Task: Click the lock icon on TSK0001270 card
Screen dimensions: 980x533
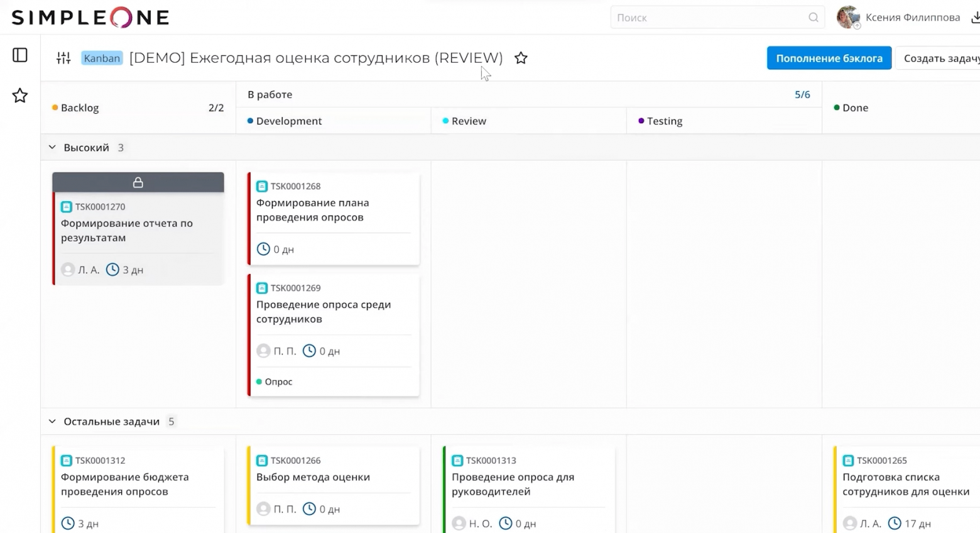Action: point(138,182)
